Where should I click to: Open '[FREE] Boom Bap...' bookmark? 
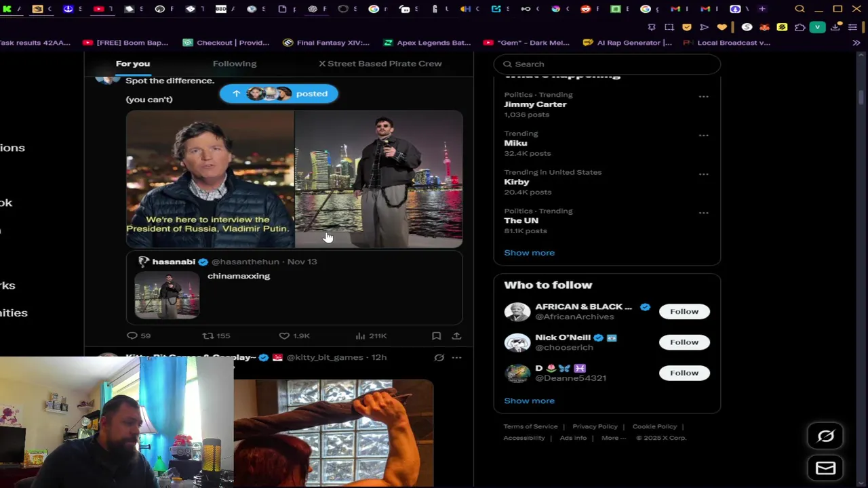tap(125, 43)
